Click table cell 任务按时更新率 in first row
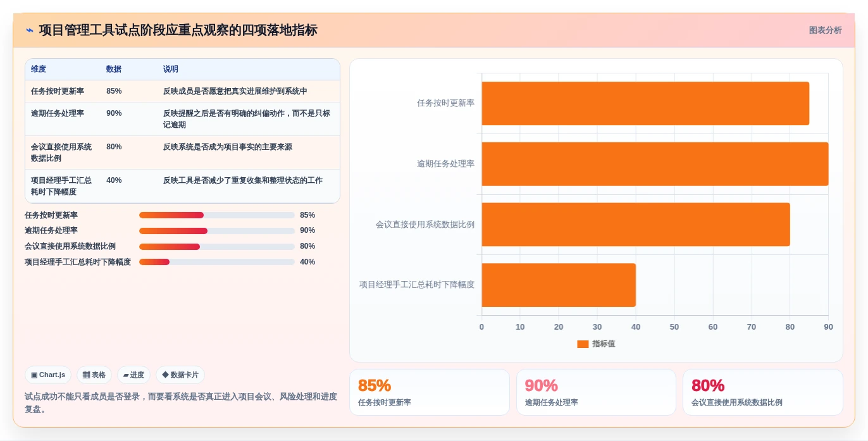Viewport: 868px width, 441px height. 58,91
